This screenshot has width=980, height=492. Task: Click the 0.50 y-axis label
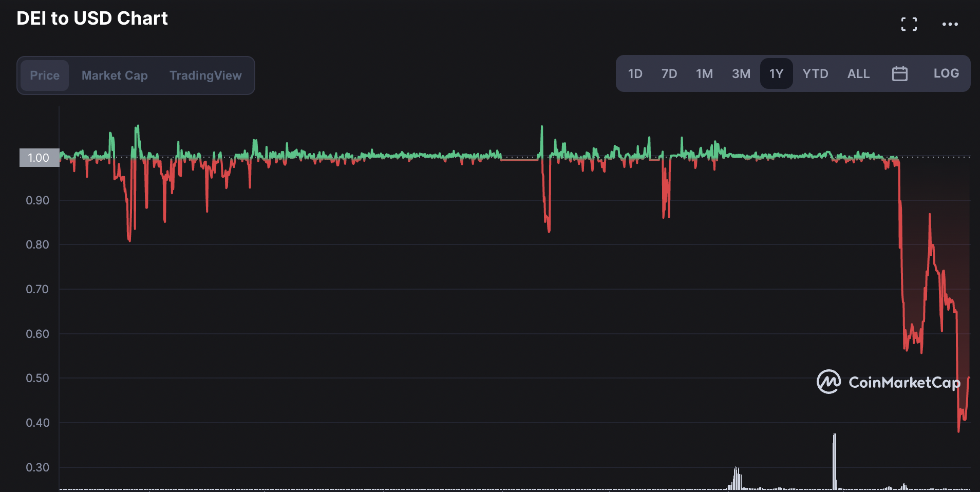coord(37,378)
